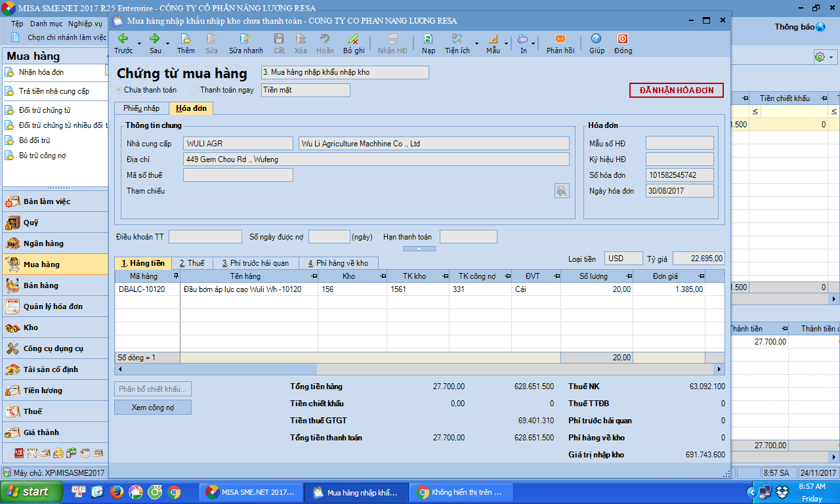Image resolution: width=840 pixels, height=504 pixels.
Task: Click the Tham chiếu reference search icon
Action: 562,190
